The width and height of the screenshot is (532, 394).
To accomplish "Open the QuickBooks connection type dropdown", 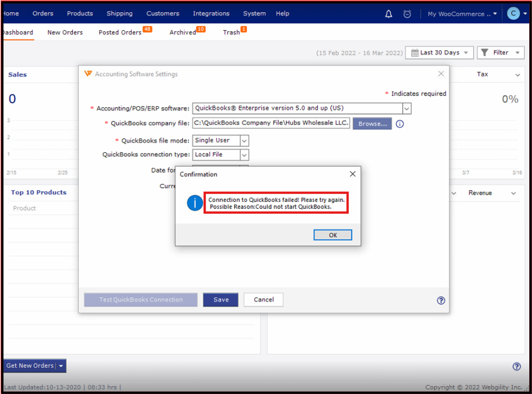I will [244, 155].
